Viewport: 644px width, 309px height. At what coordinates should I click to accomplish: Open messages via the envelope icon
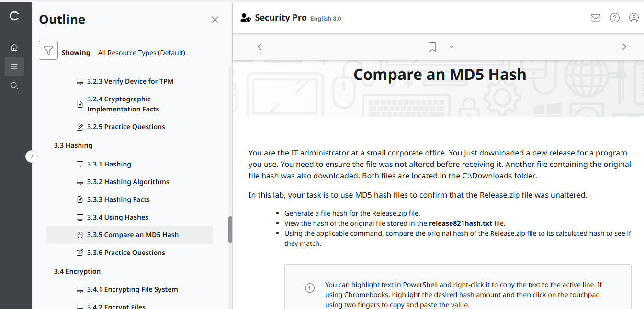[595, 17]
